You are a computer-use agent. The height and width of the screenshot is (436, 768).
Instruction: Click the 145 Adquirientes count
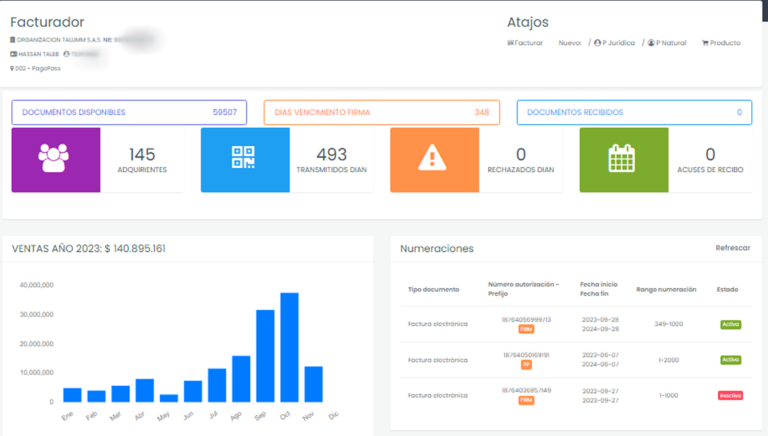coord(142,154)
